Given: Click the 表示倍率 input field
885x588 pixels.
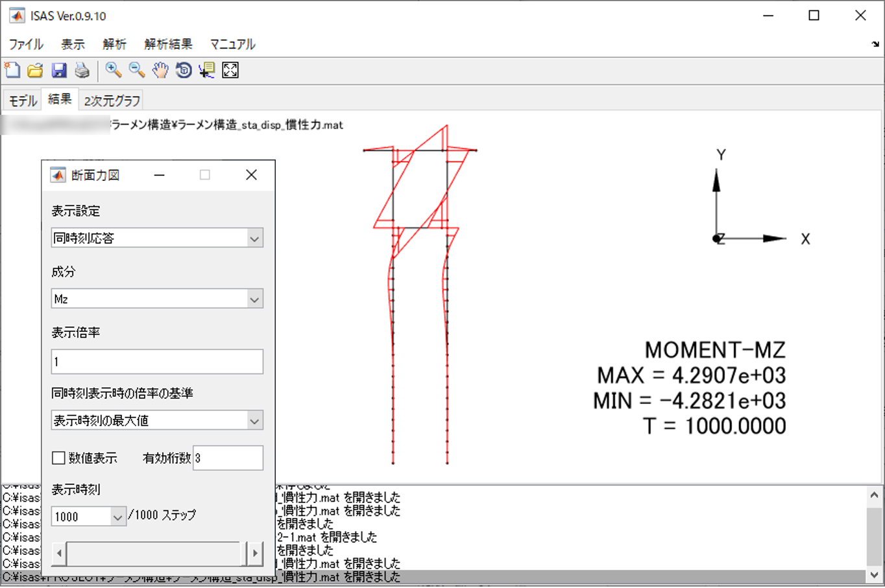Looking at the screenshot, I should (157, 362).
